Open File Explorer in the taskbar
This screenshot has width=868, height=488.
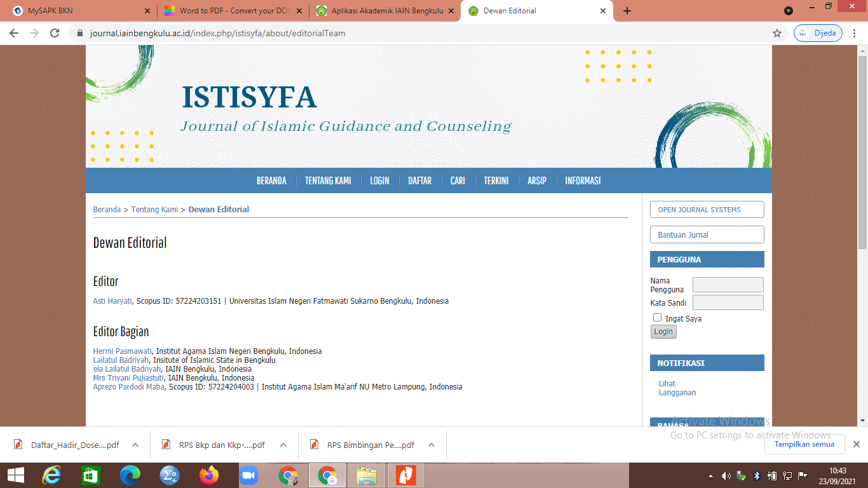(367, 475)
